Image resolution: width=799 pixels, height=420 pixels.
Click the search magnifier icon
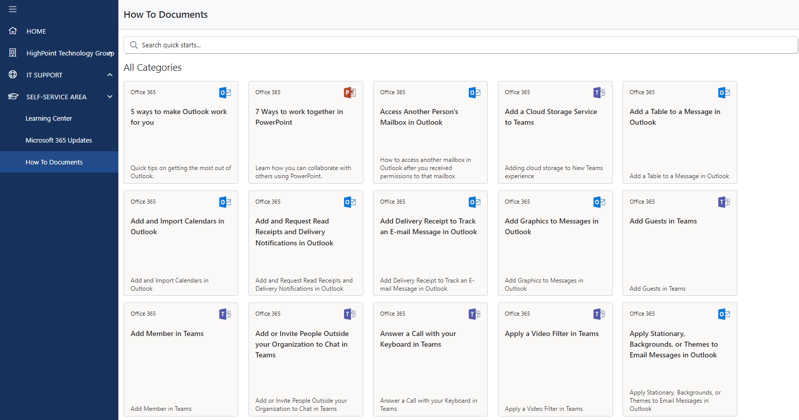coord(134,45)
